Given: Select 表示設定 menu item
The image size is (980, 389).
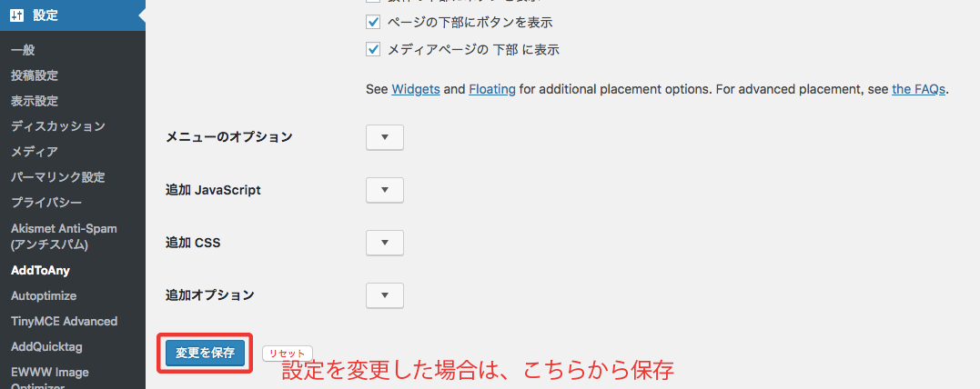Looking at the screenshot, I should [35, 101].
